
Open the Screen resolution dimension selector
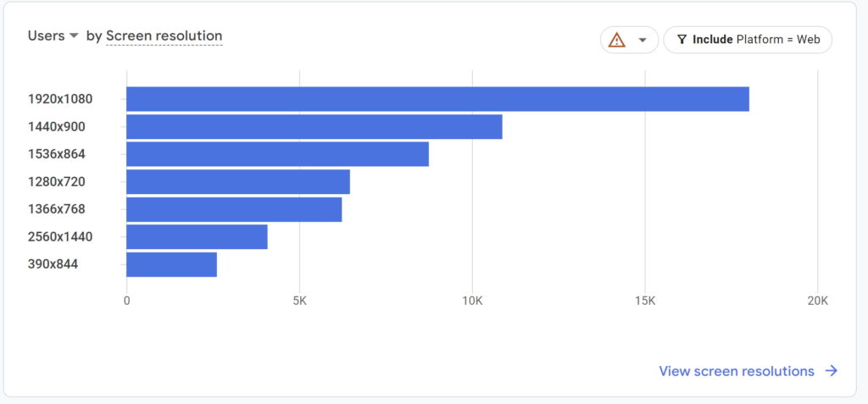pos(164,36)
